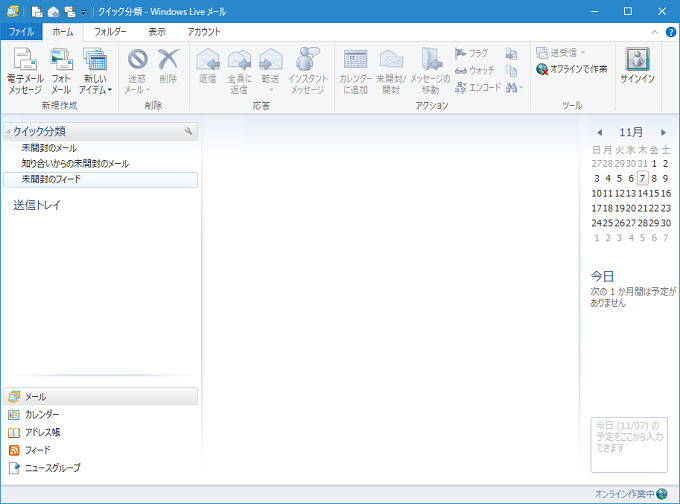
Task: Open the help question mark icon
Action: (670, 32)
